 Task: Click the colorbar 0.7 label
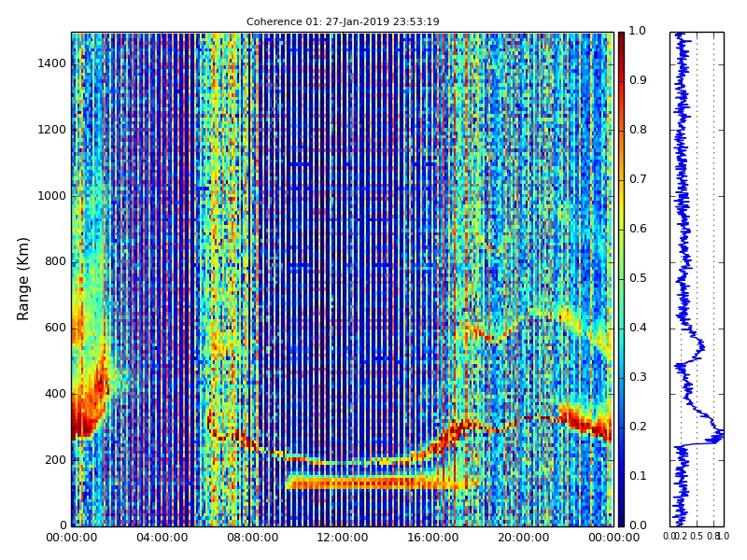coord(638,179)
